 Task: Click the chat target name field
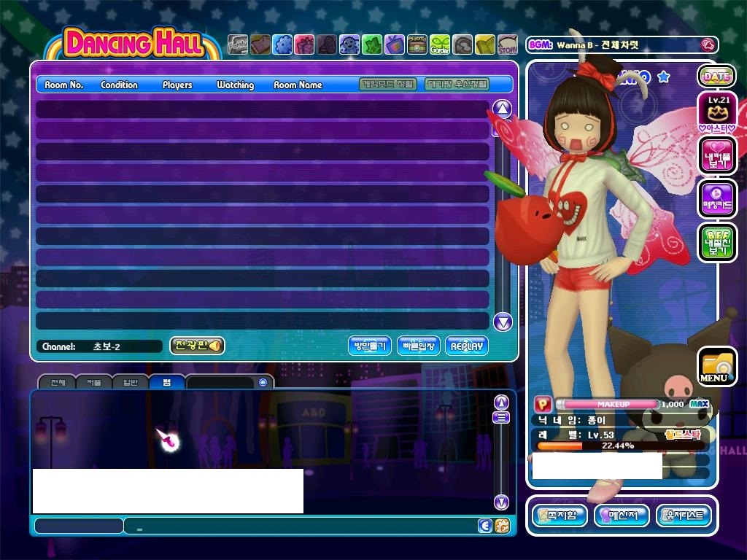[79, 526]
